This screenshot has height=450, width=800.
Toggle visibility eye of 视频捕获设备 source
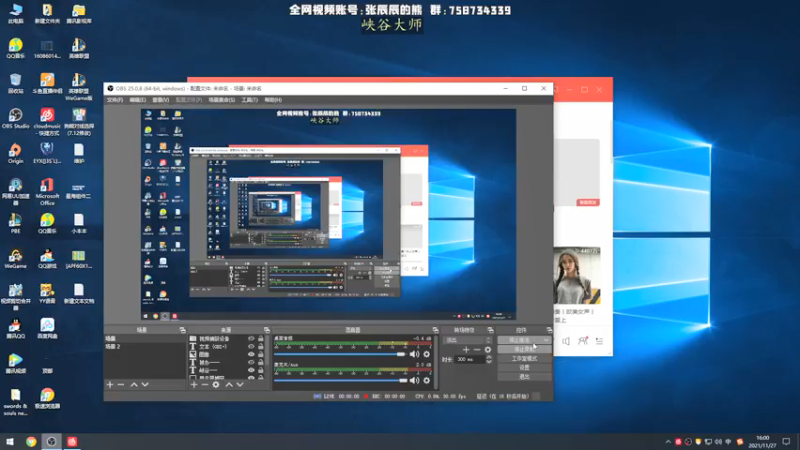(251, 339)
